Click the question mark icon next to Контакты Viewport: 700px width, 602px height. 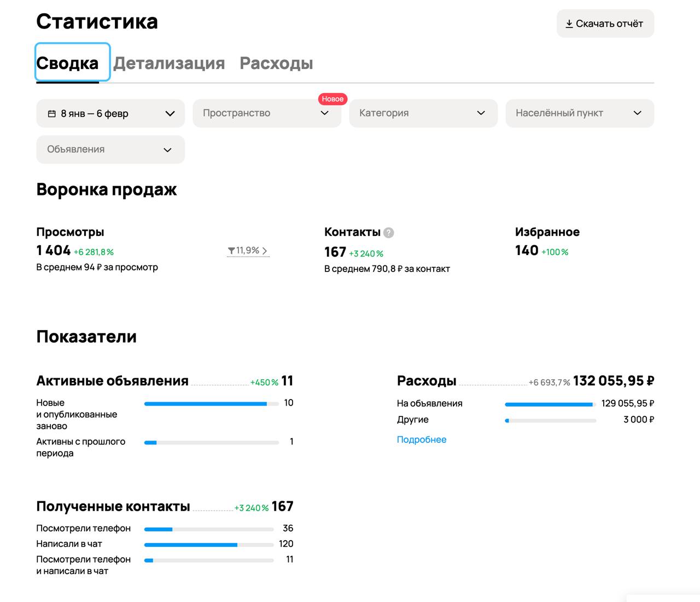point(388,233)
